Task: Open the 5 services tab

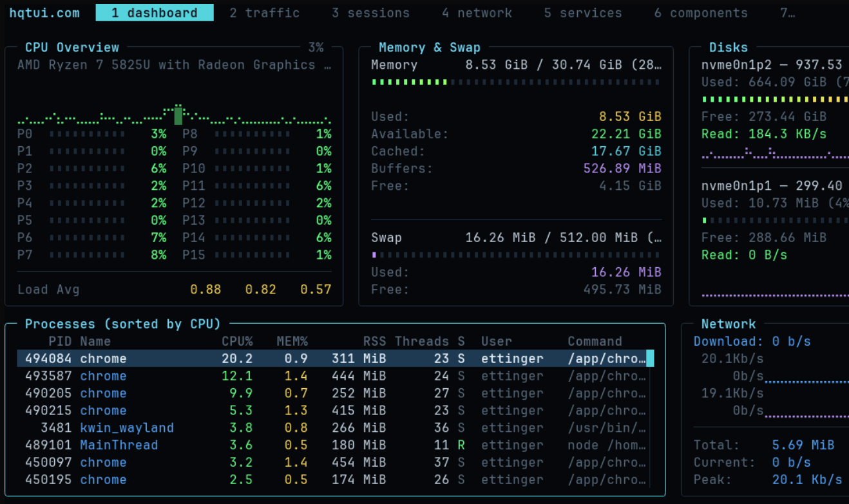Action: pos(583,13)
